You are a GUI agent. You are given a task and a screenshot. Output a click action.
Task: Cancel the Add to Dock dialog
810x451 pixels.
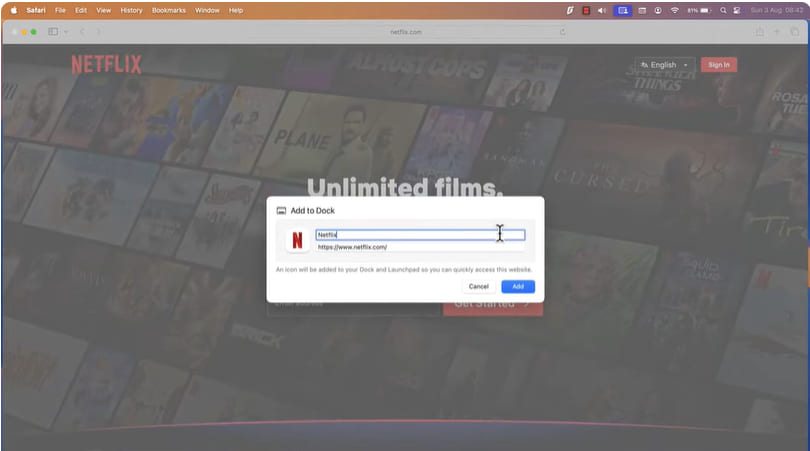(478, 286)
